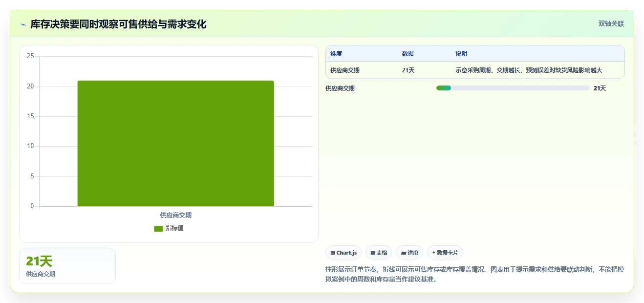Click the 柱形展示订单节奏 description paragraph
Viewport: 644px width, 303px height.
coord(475,275)
